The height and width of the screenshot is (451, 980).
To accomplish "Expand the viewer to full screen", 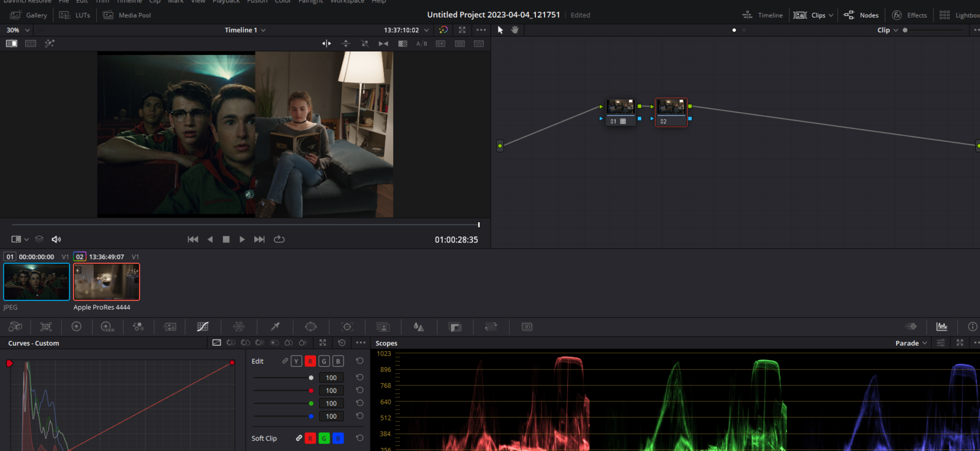I will coord(462,30).
